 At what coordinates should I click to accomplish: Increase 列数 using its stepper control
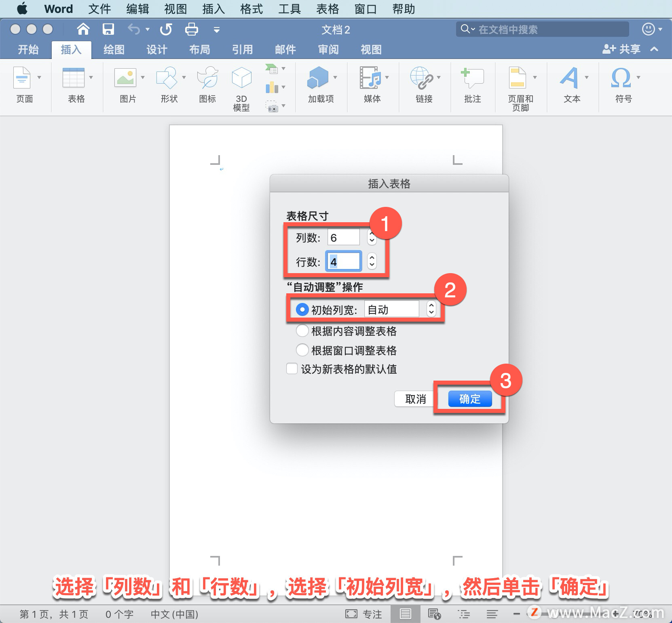(x=371, y=234)
